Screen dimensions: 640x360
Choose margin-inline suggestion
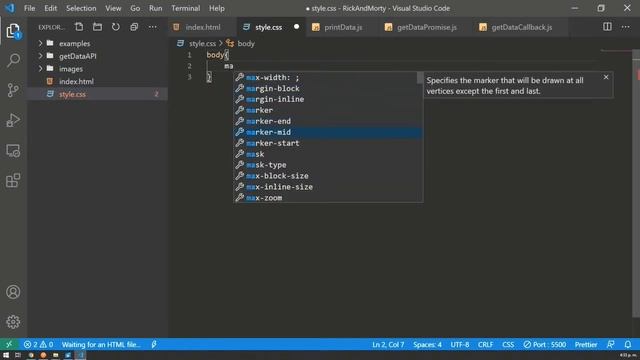pyautogui.click(x=327, y=99)
